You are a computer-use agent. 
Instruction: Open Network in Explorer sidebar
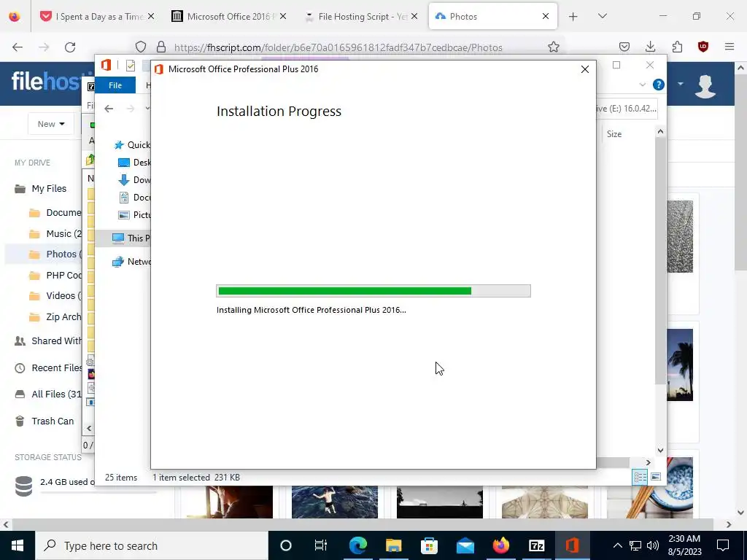pos(131,262)
